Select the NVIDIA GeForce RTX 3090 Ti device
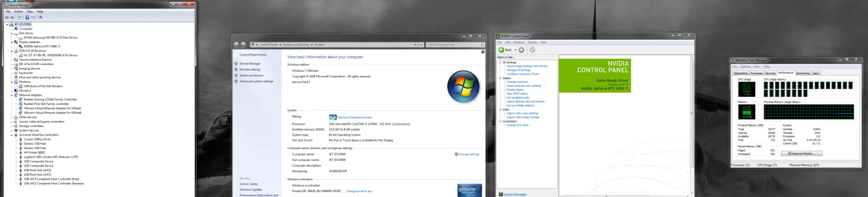868x197 pixels. [x=42, y=47]
